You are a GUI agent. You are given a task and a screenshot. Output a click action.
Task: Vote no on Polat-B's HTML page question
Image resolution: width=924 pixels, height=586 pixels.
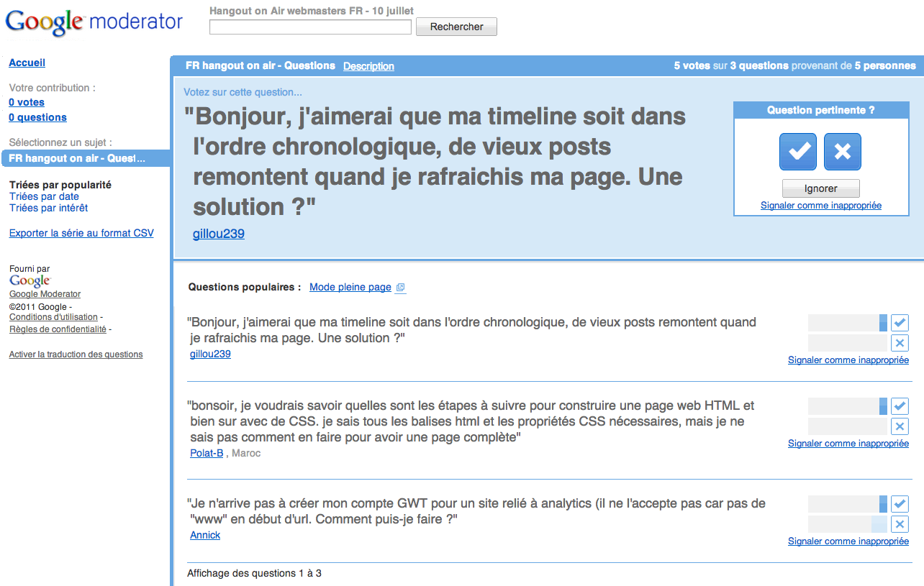(900, 426)
